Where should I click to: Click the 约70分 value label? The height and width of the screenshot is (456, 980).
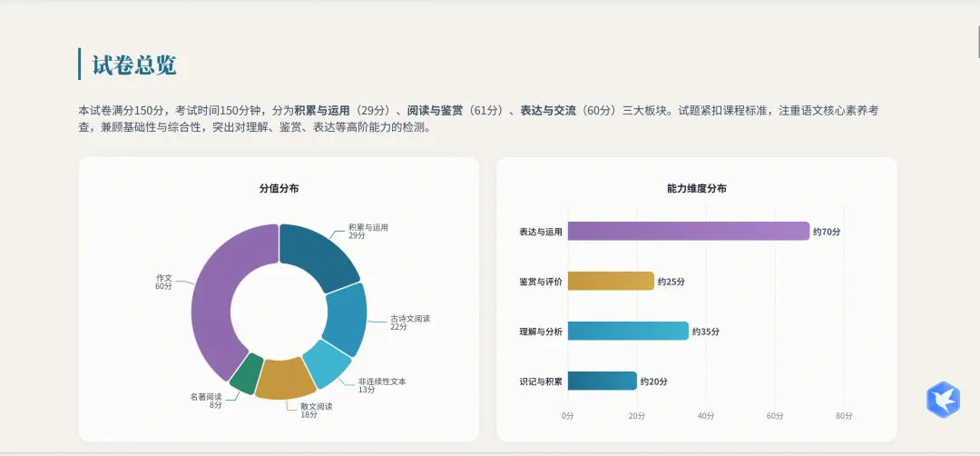coord(827,232)
